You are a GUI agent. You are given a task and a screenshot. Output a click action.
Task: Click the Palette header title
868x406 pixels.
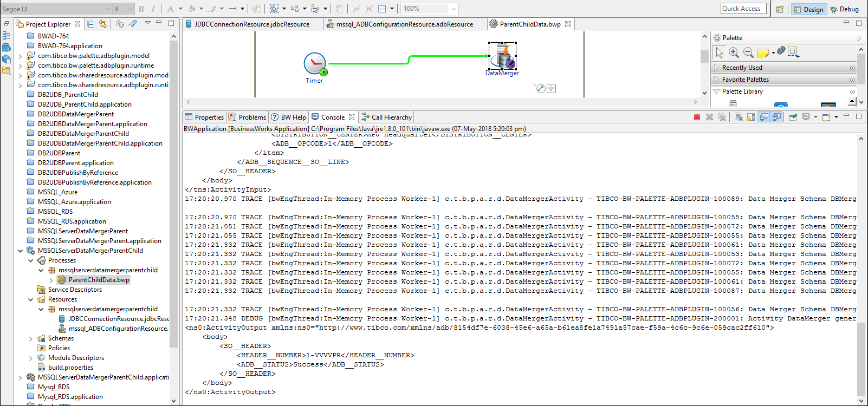(732, 38)
